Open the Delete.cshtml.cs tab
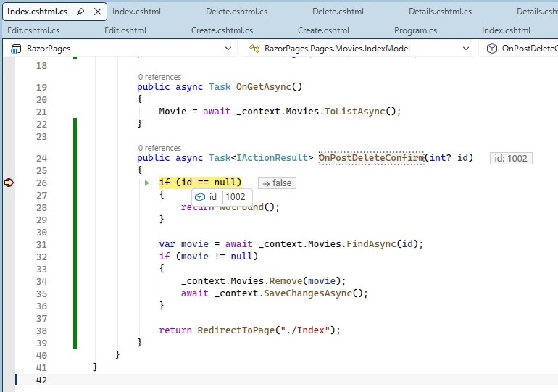 pyautogui.click(x=237, y=12)
